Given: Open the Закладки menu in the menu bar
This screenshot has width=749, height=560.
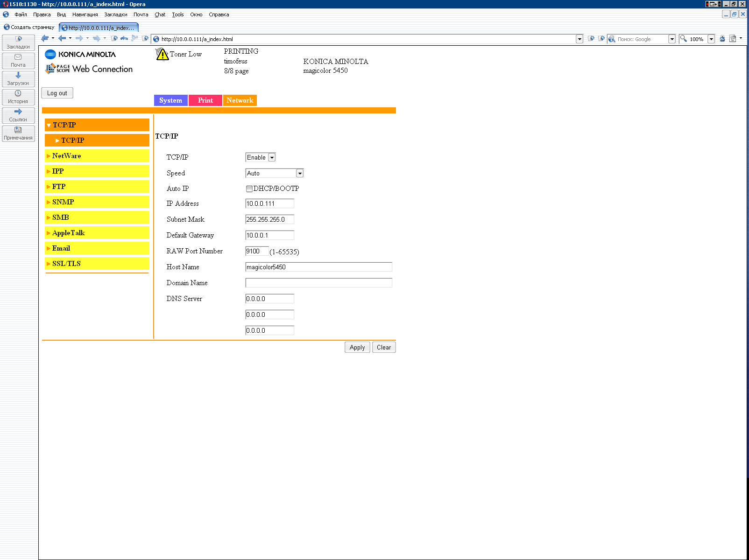Looking at the screenshot, I should pyautogui.click(x=115, y=14).
